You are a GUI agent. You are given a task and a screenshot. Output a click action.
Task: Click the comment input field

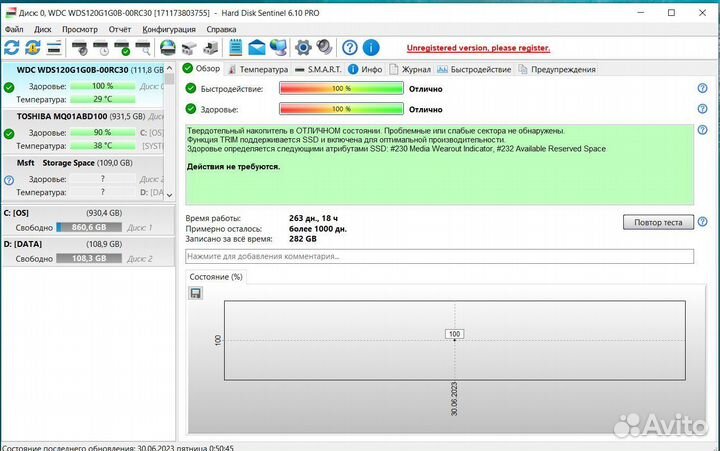439,257
